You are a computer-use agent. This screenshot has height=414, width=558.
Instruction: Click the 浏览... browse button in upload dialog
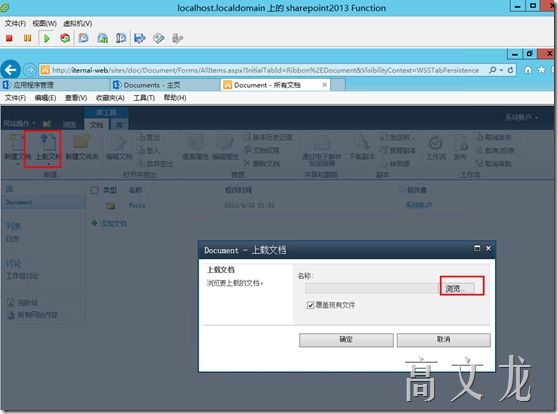[x=458, y=288]
